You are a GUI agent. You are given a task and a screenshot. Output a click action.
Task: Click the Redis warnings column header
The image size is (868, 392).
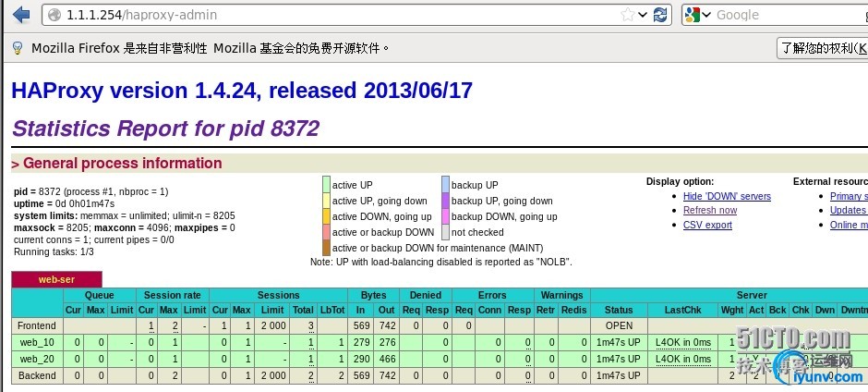pos(574,311)
